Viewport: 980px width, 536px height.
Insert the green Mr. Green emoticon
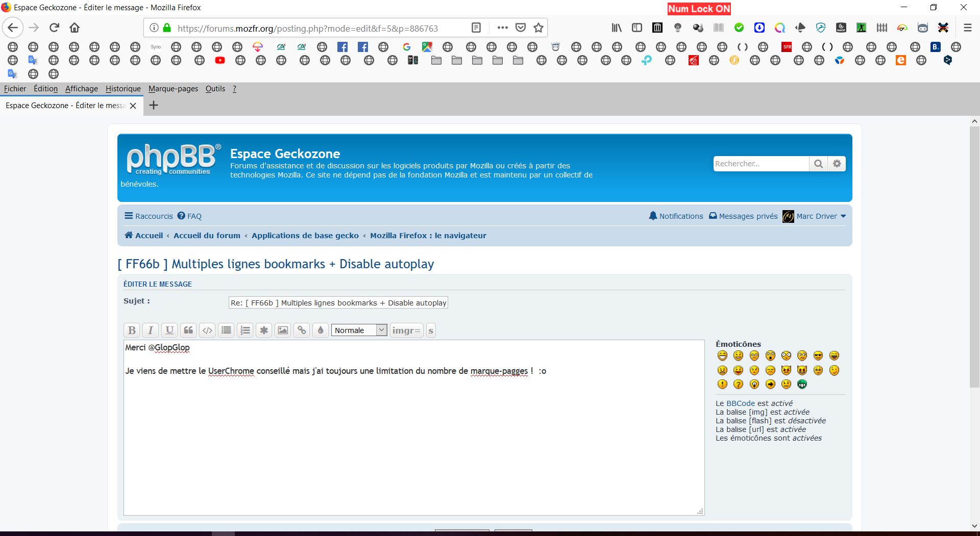(x=802, y=384)
